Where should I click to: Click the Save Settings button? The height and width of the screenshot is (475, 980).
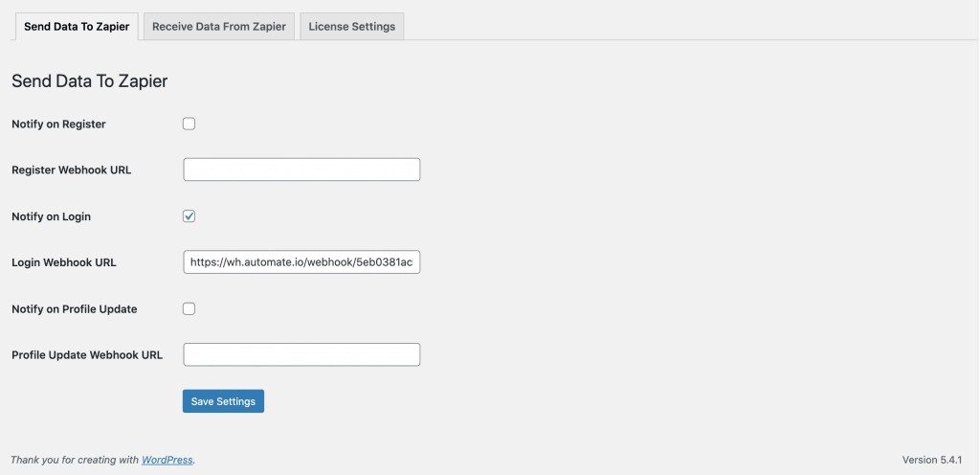click(x=223, y=401)
